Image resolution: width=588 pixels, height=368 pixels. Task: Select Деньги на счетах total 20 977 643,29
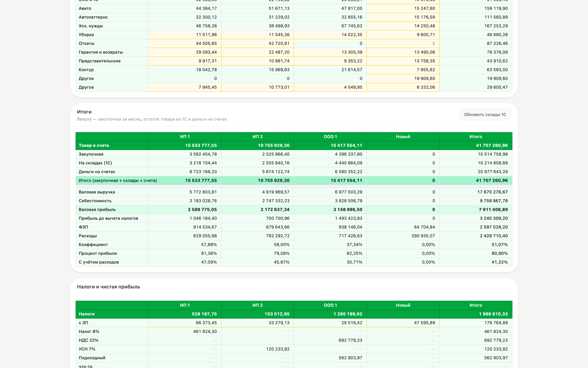point(493,172)
